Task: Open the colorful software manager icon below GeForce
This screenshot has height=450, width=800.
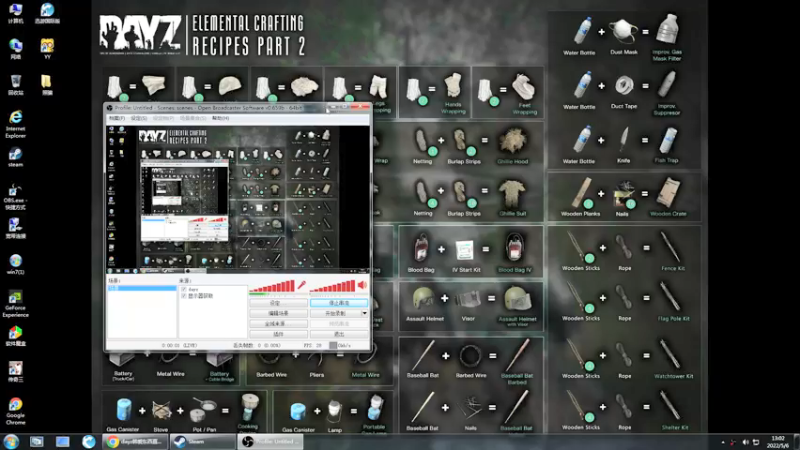Action: coord(15,336)
